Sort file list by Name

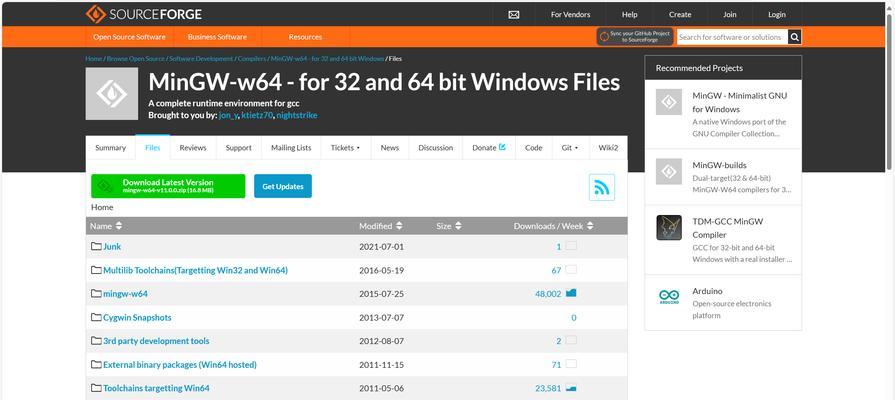pyautogui.click(x=106, y=226)
